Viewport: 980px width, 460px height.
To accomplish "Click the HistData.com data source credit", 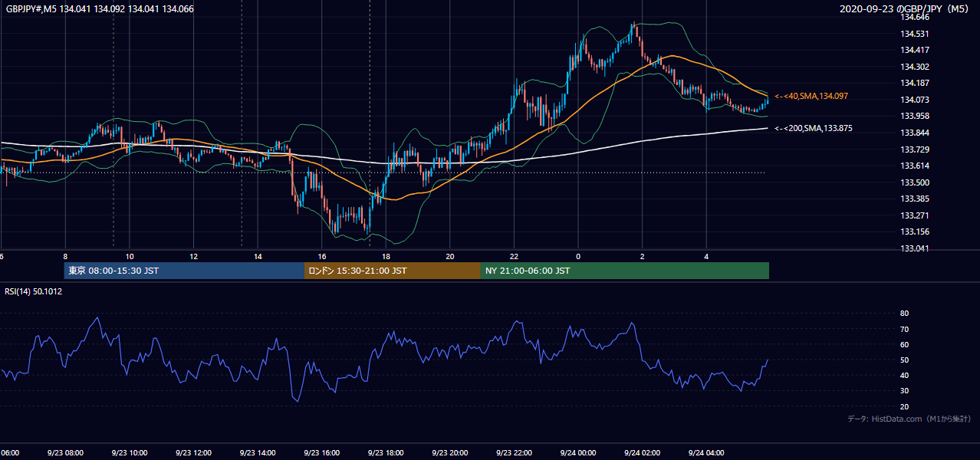I will point(909,419).
